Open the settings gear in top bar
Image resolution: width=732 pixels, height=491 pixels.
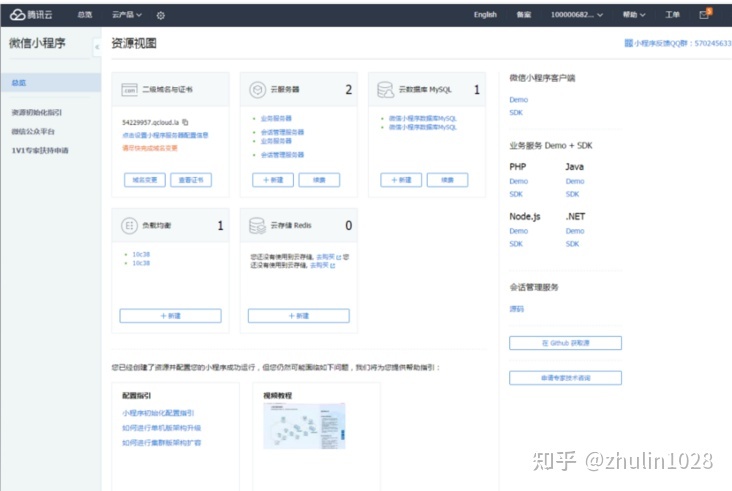click(x=161, y=15)
